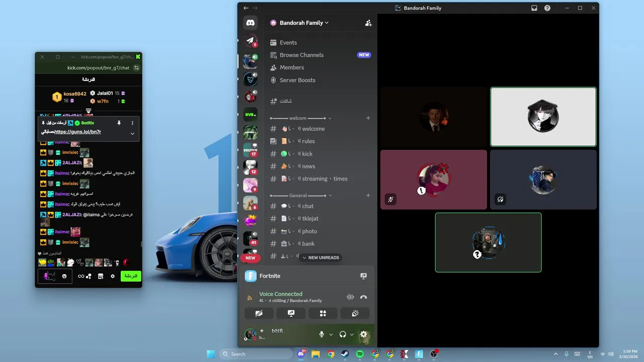Expand the BotRix pinned message chevron

pos(132,133)
